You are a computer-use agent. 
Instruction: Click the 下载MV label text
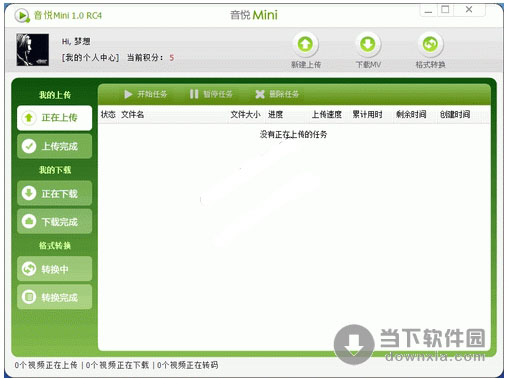click(368, 65)
